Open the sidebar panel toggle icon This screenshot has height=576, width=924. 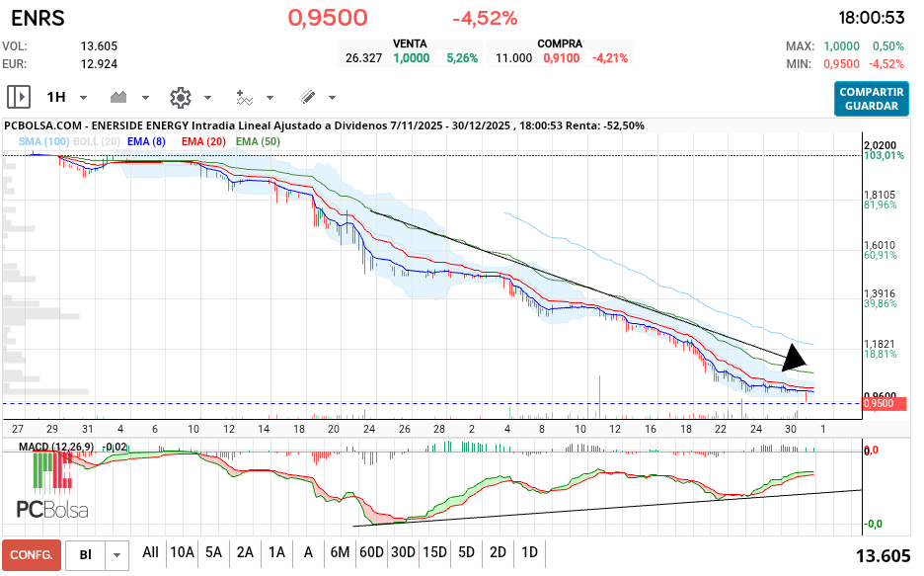(x=18, y=97)
